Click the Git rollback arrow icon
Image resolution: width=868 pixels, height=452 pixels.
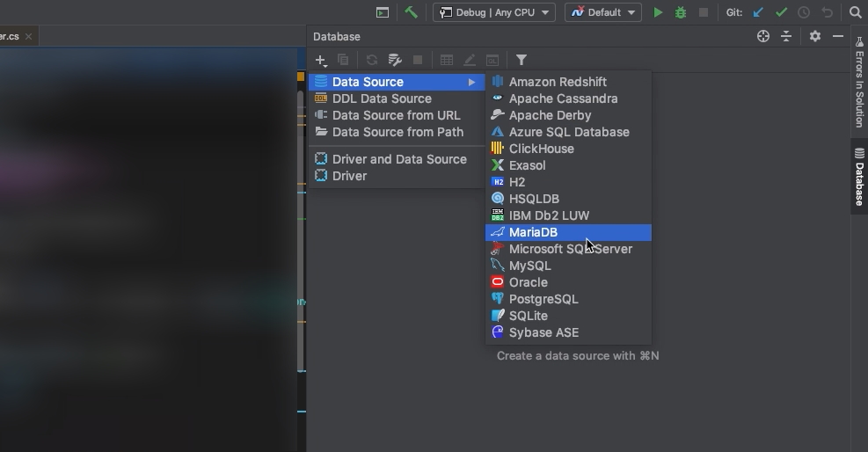(x=827, y=12)
